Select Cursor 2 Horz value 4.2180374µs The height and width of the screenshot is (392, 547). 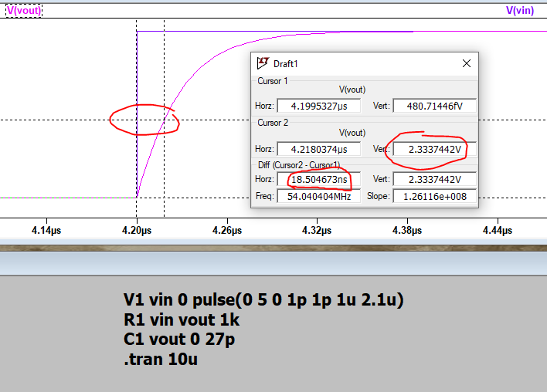pyautogui.click(x=319, y=149)
